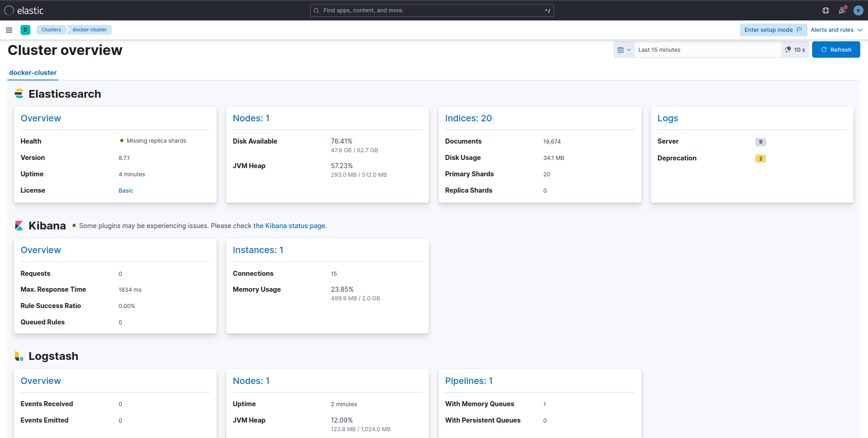
Task: Click the Refresh button
Action: [x=836, y=50]
